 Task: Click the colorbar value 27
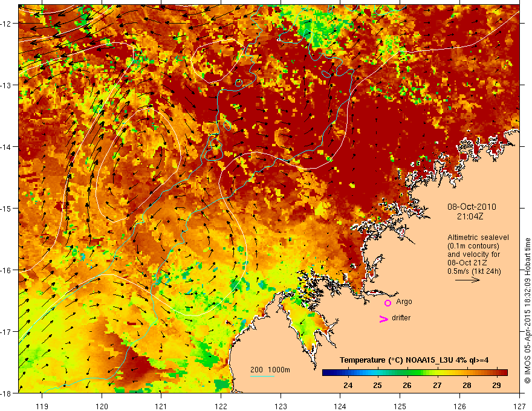point(437,385)
